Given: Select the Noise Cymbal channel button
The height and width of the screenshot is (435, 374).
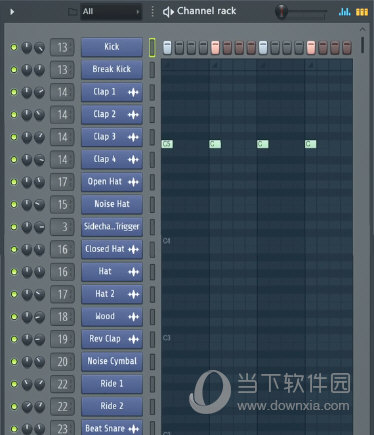Looking at the screenshot, I should click(x=112, y=361).
